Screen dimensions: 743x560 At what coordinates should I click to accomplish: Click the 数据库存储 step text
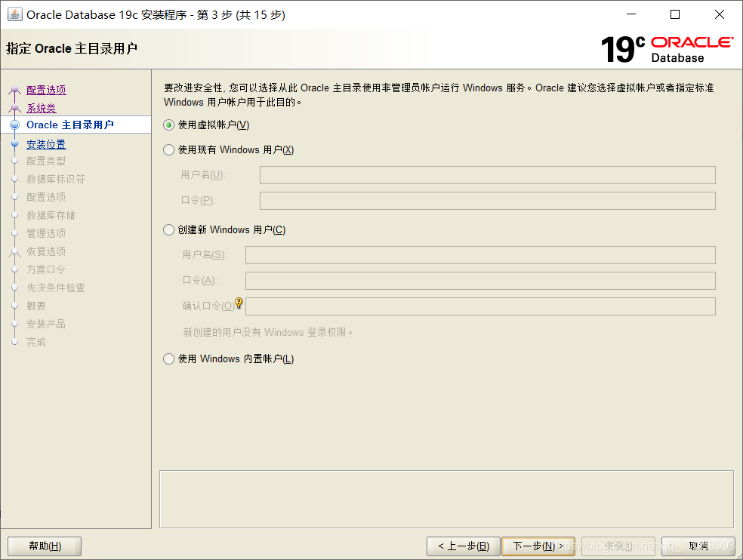(x=51, y=216)
